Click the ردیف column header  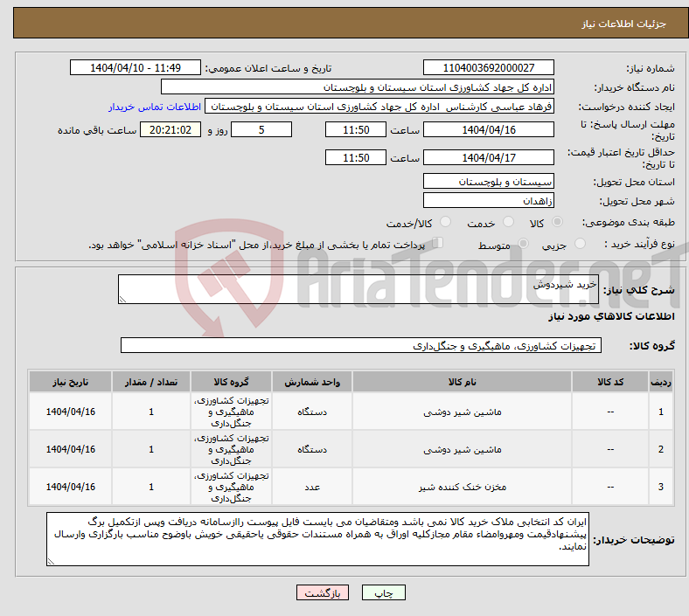[x=660, y=382]
